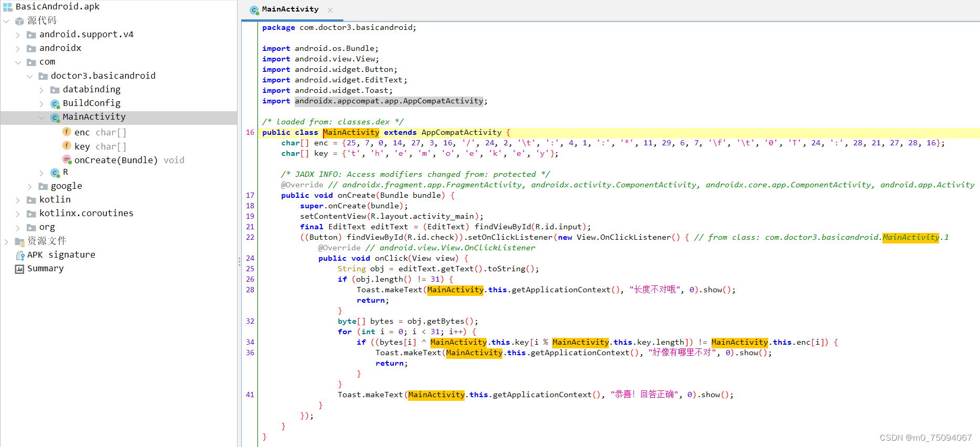Screen dimensions: 980x447
Task: Open the Summary entry
Action: tap(46, 269)
